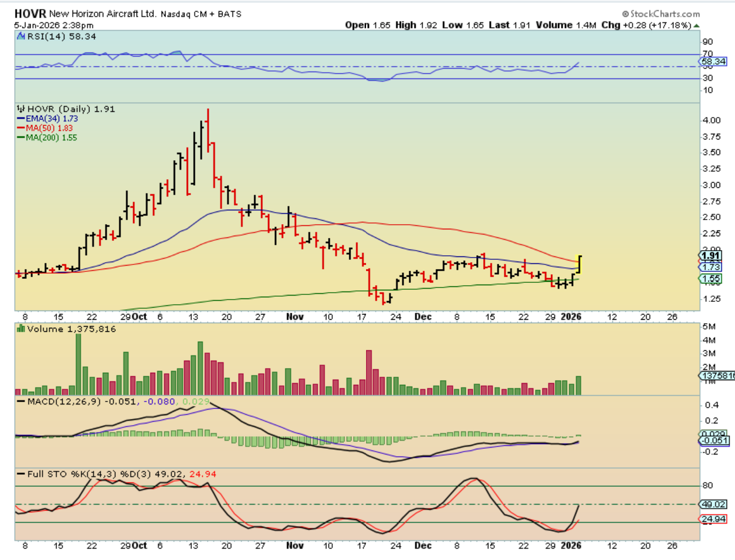Click the black Full STO legend line marker
The width and height of the screenshot is (735, 560).
pyautogui.click(x=21, y=474)
